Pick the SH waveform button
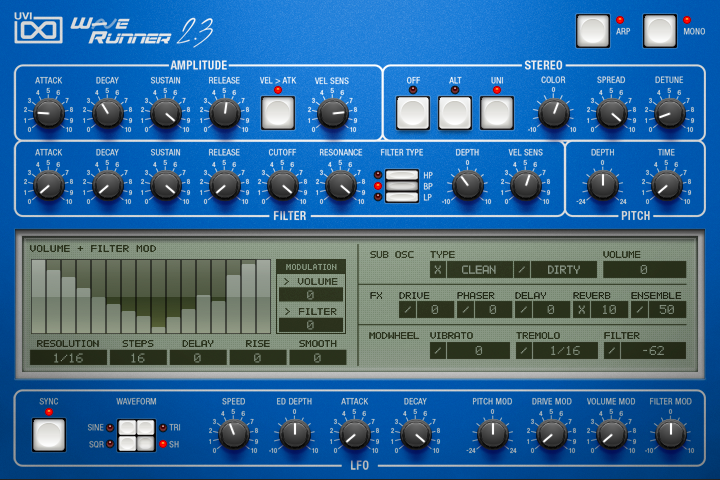The width and height of the screenshot is (720, 480). (145, 443)
